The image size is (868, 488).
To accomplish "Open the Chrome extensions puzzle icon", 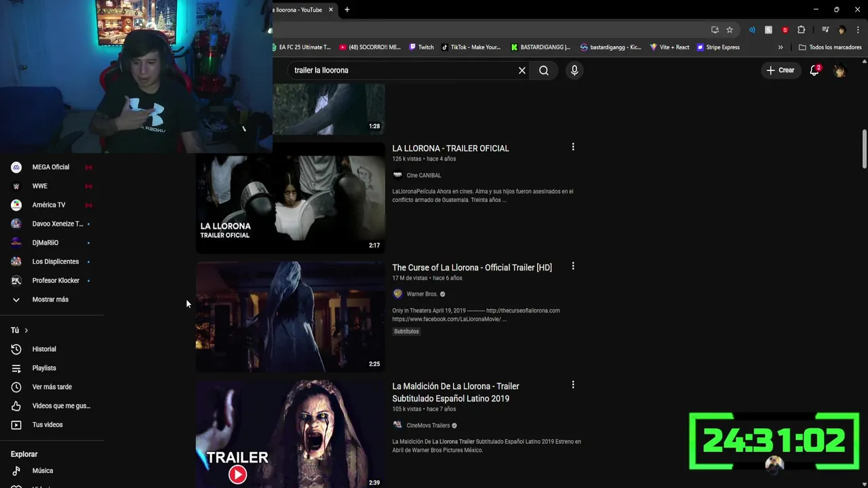I will point(801,30).
